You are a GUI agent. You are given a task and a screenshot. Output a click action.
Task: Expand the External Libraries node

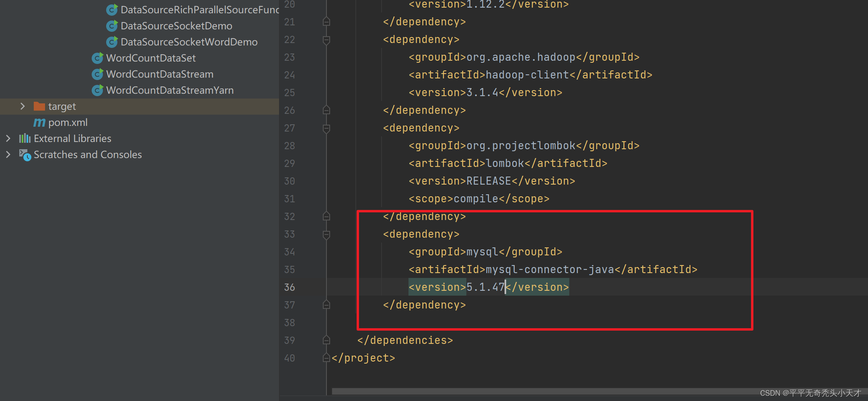[8, 138]
